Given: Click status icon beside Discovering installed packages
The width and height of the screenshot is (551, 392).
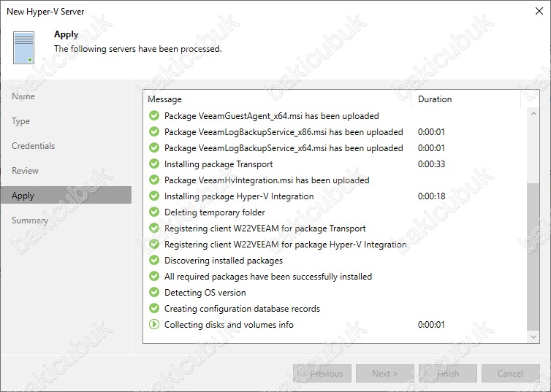Looking at the screenshot, I should 154,260.
